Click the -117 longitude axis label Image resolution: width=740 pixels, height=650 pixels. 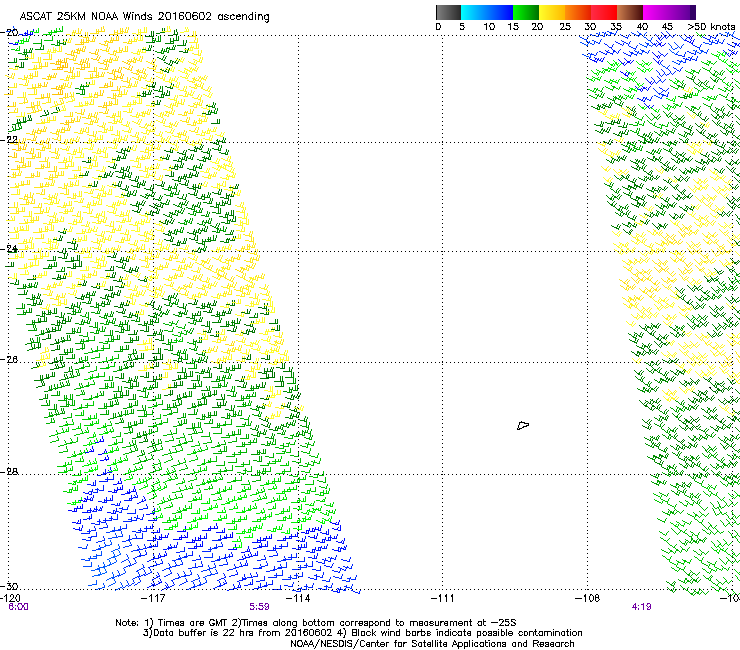(x=153, y=598)
